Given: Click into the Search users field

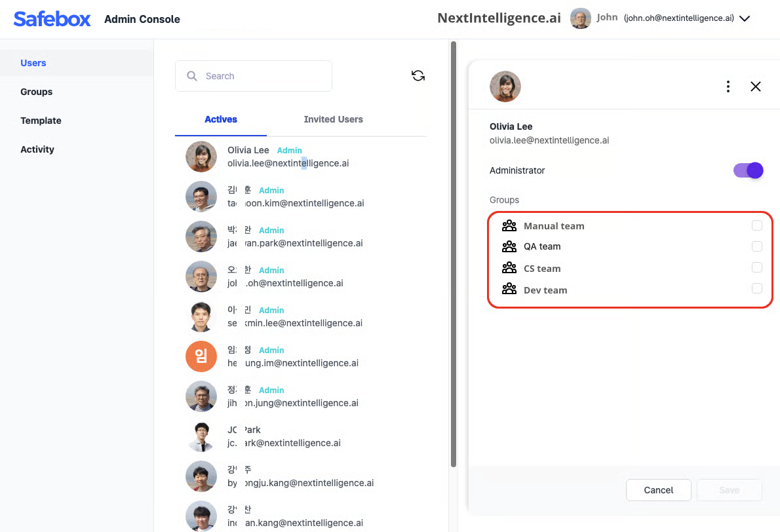Looking at the screenshot, I should [x=262, y=76].
